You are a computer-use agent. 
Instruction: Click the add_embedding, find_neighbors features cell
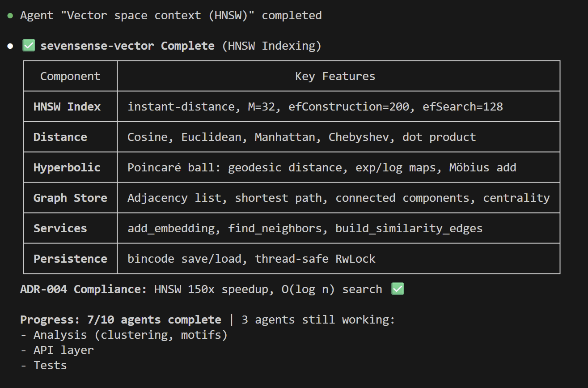(305, 228)
